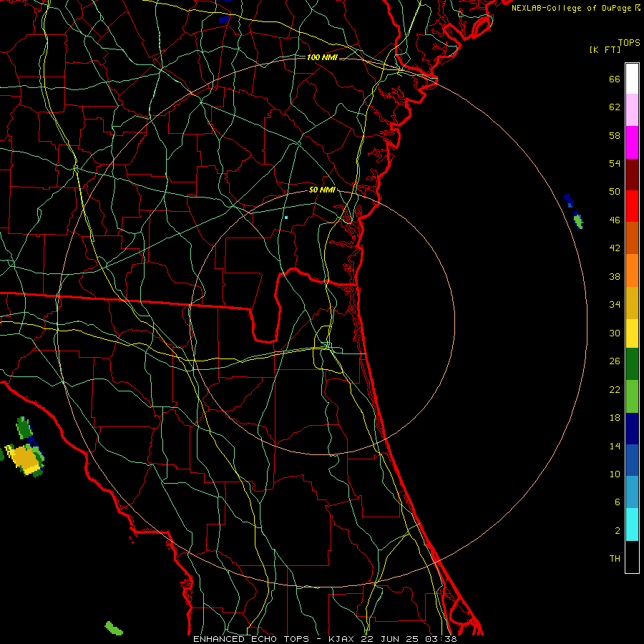Click the navy 22 K FT swatch
This screenshot has width=644, height=644.
click(x=632, y=429)
